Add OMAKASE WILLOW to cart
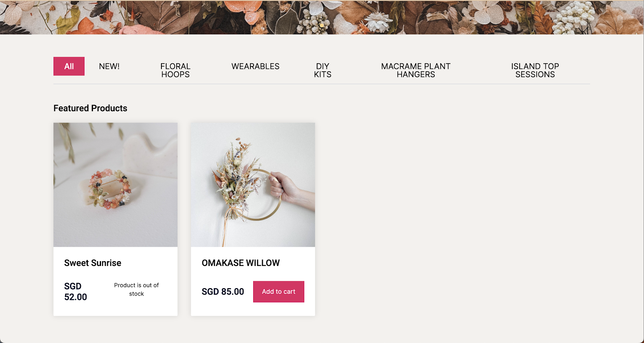Screen dimensions: 644x343 click(x=279, y=291)
